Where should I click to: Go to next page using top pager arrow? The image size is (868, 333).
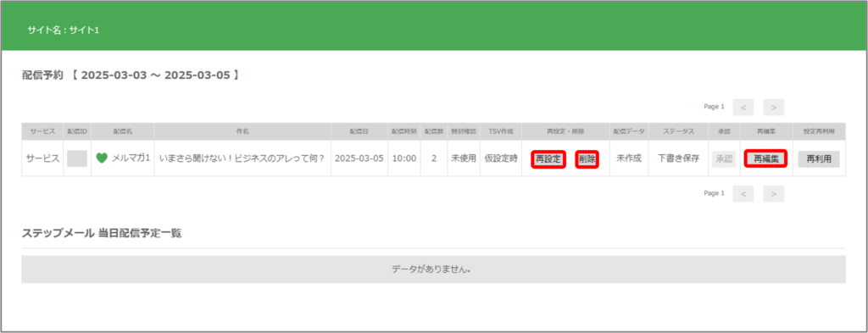tap(773, 108)
